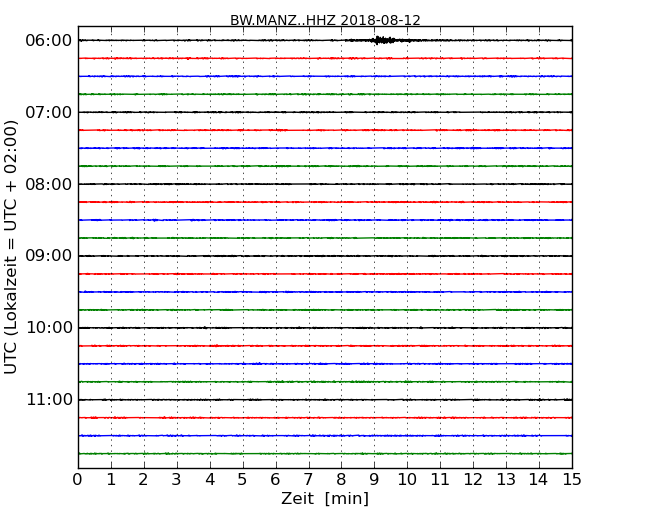This screenshot has width=650, height=520.
Task: Click the 09:00 time axis label
Action: pos(49,256)
